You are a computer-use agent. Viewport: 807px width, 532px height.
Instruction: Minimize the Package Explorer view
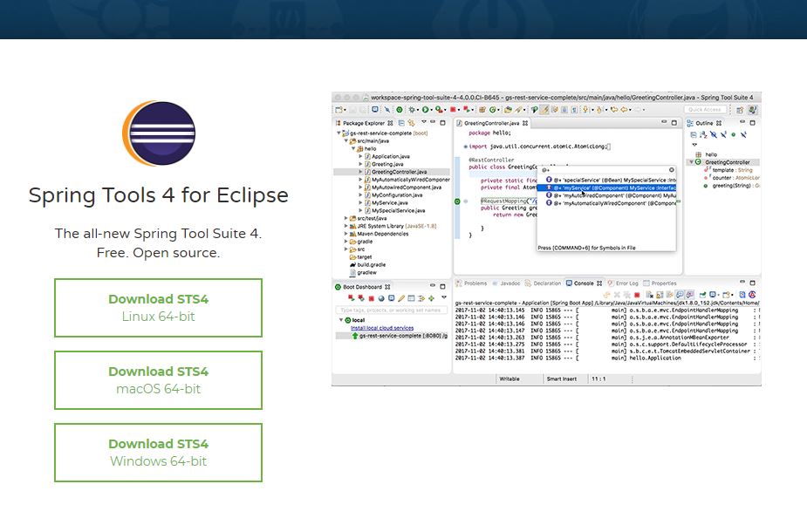coord(433,122)
